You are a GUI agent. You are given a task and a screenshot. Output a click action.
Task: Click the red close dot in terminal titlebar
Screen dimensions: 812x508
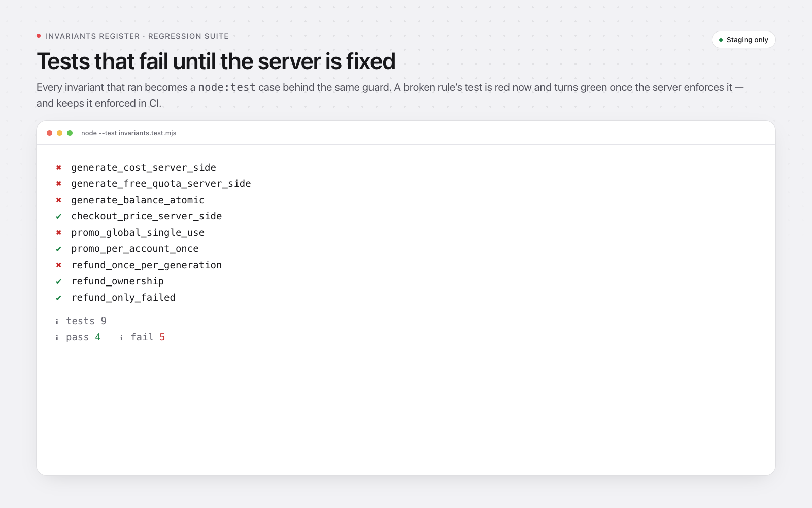click(x=50, y=133)
